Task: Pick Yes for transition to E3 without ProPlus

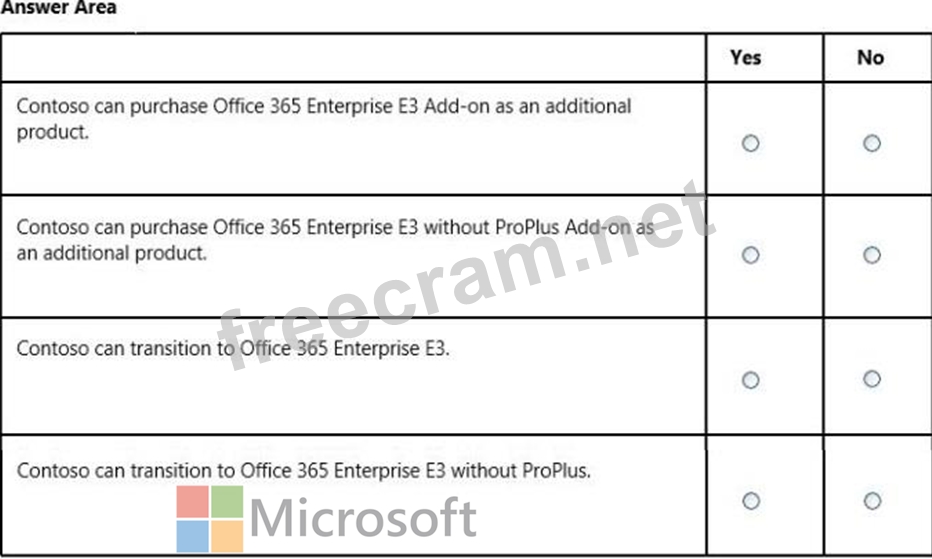Action: coord(750,501)
